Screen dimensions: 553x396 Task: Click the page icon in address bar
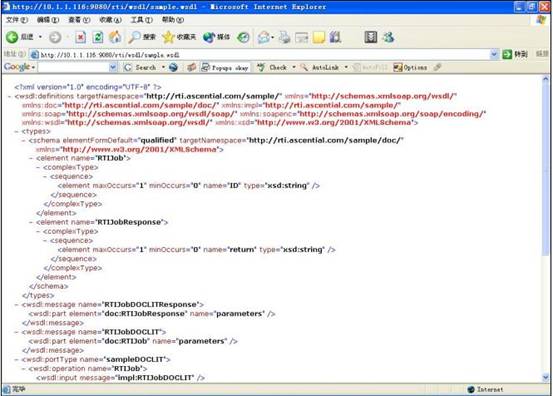[35, 55]
